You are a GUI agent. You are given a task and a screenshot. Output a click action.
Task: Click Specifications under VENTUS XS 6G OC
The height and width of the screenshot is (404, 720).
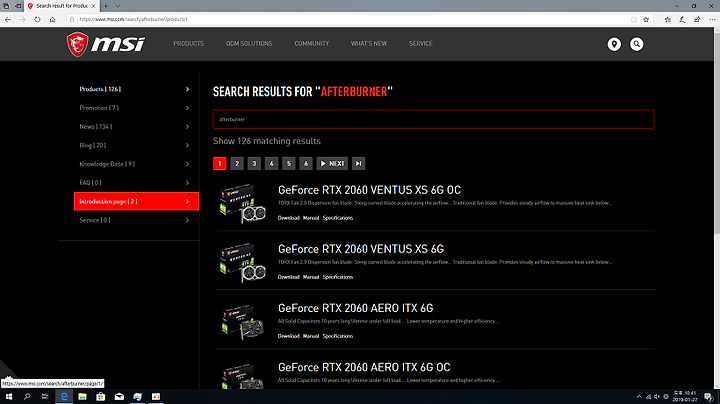pos(338,218)
